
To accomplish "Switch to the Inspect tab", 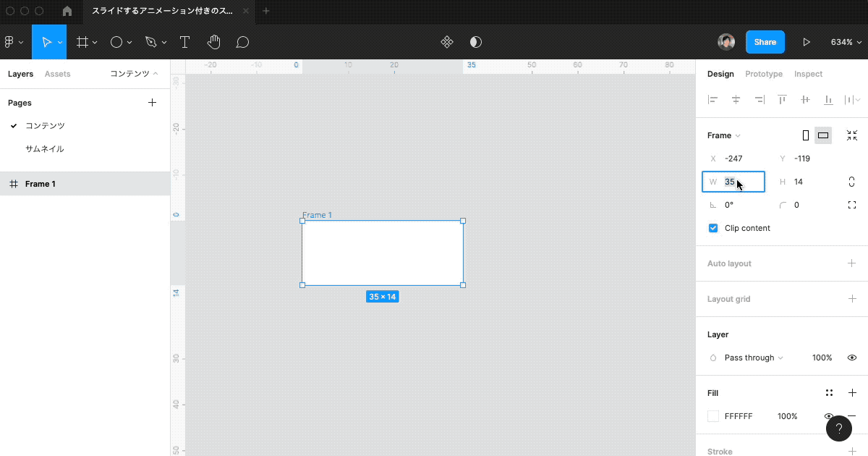I will point(808,74).
